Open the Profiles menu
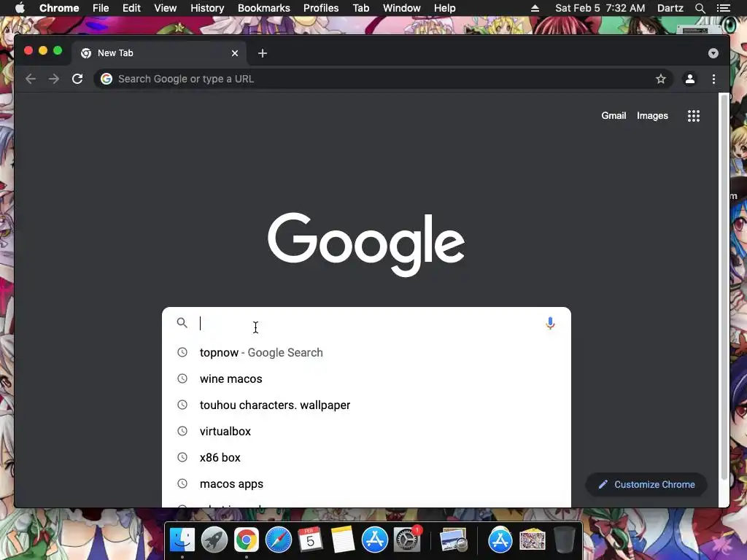 coord(321,8)
